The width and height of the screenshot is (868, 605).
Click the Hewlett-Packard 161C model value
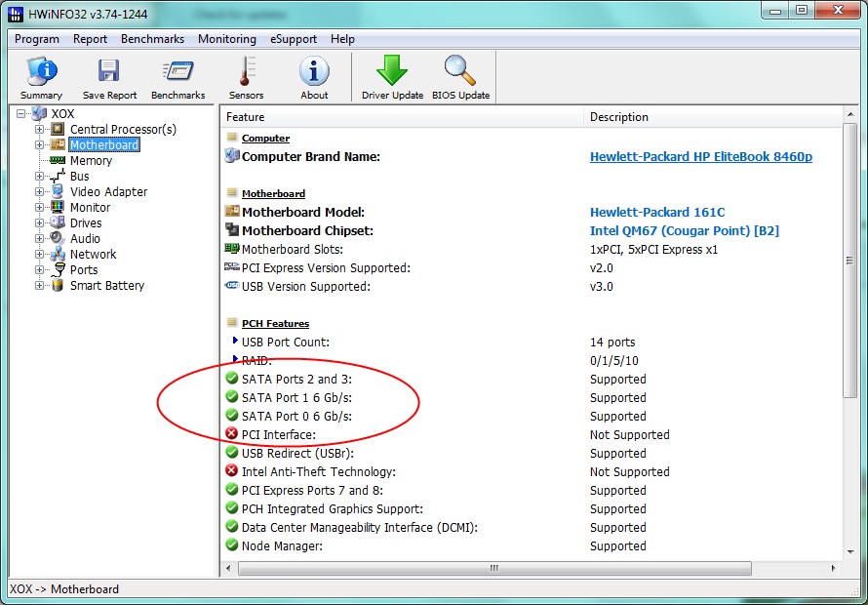pos(657,212)
